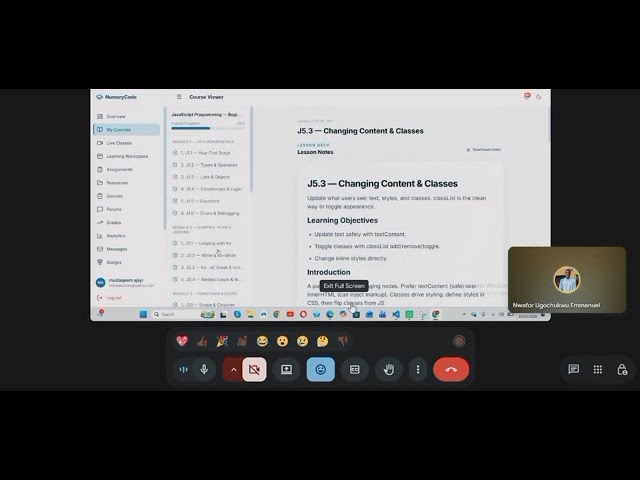Open lesson J2.2 While & Do-While
Image resolution: width=640 pixels, height=480 pixels.
pos(208,255)
